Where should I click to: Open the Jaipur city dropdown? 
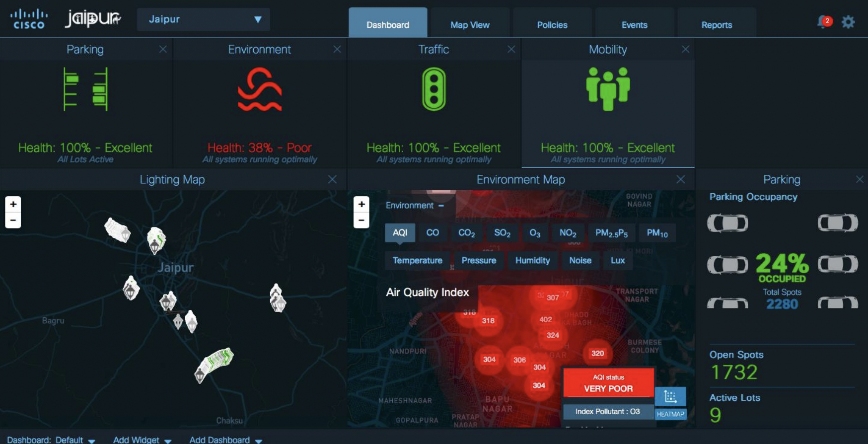(x=204, y=19)
